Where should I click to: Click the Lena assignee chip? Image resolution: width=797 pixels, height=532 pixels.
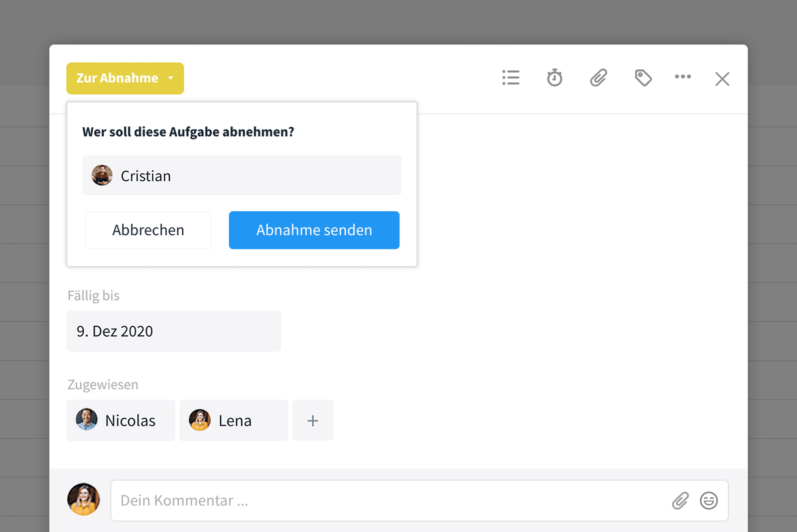click(x=234, y=420)
